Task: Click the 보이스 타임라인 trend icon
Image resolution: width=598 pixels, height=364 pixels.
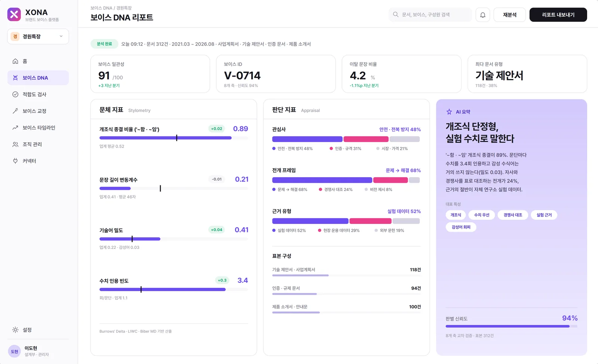Action: click(15, 128)
